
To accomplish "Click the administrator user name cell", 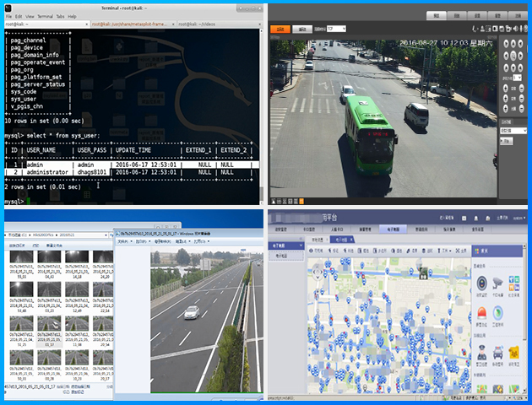I will (x=47, y=172).
